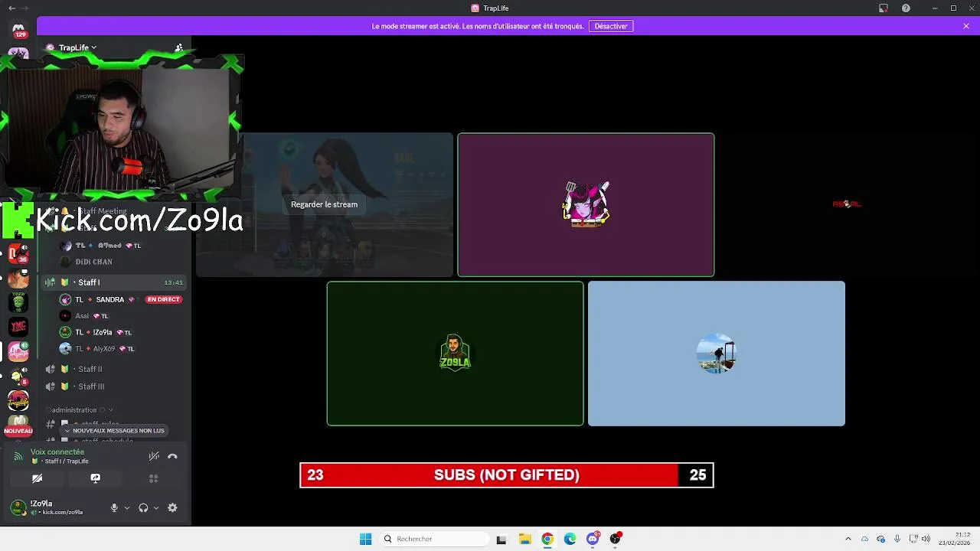Open Discord direct messages home icon
Screen dimensions: 980x551
[x=18, y=29]
